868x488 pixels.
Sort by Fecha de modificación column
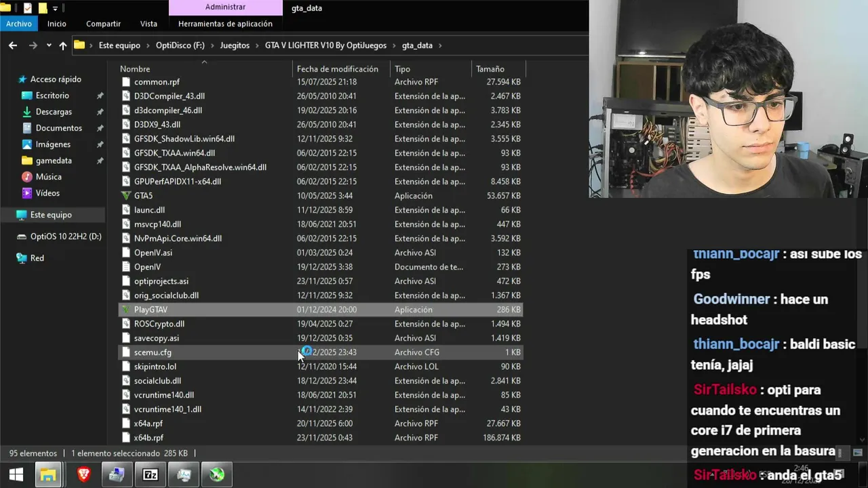coord(337,69)
